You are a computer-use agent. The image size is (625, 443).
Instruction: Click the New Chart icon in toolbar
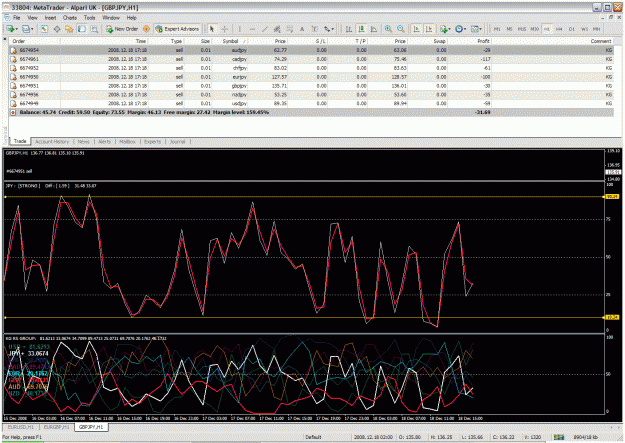coord(10,29)
